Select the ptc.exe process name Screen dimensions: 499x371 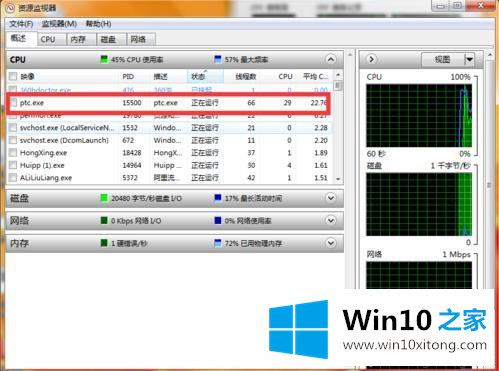[32, 103]
